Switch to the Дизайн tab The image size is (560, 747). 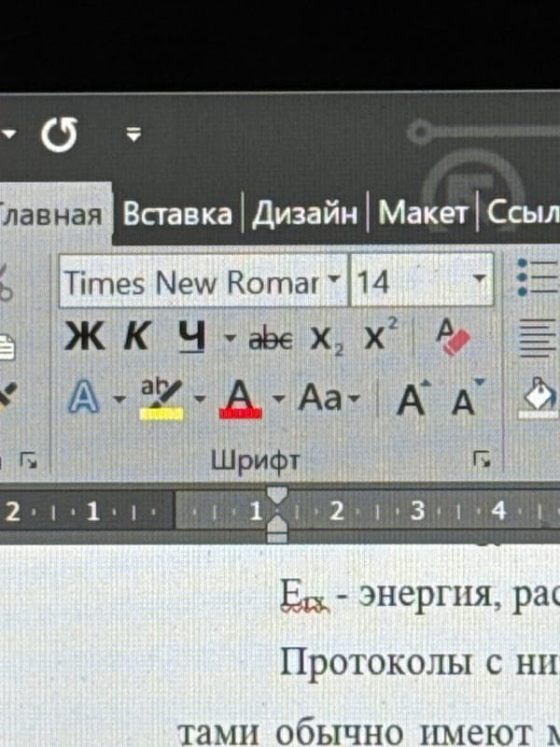[304, 214]
